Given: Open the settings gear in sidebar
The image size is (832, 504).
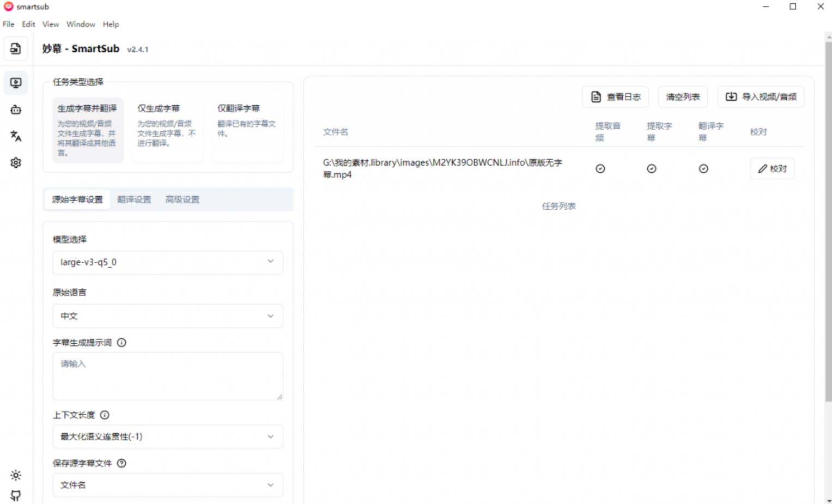Looking at the screenshot, I should (x=16, y=162).
